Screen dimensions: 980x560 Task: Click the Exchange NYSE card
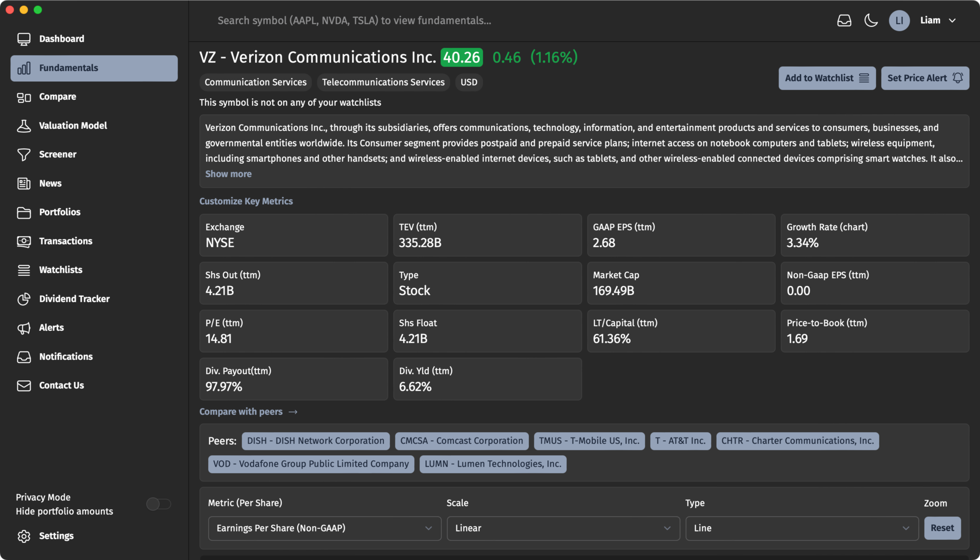[x=293, y=235]
